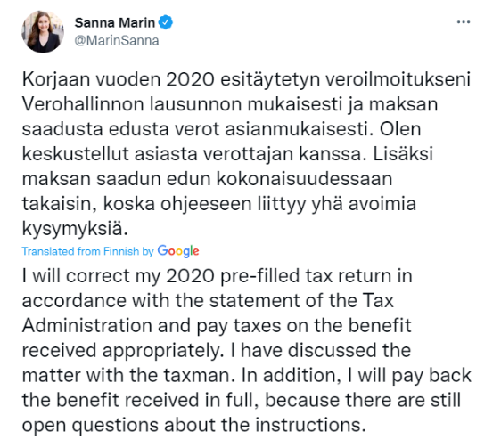The image size is (501, 448).
Task: Click the word 'veroilmoitukseni' in the tweet
Action: (x=398, y=79)
